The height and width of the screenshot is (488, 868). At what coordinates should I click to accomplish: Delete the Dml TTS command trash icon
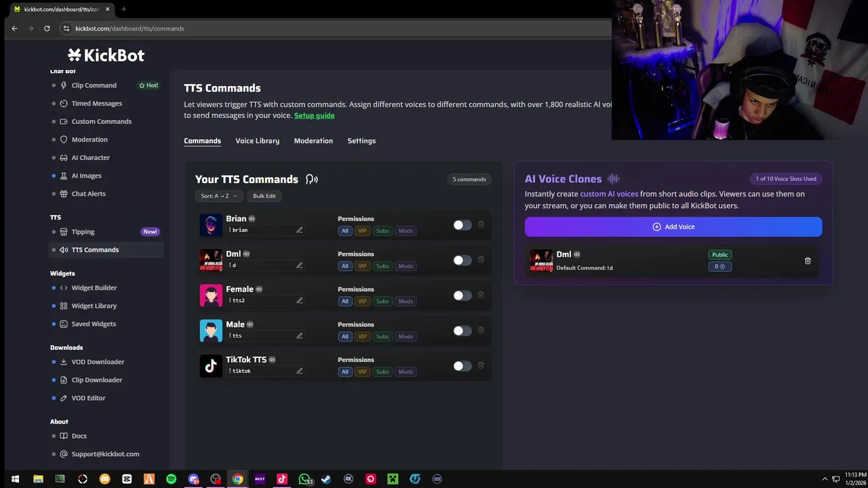481,260
